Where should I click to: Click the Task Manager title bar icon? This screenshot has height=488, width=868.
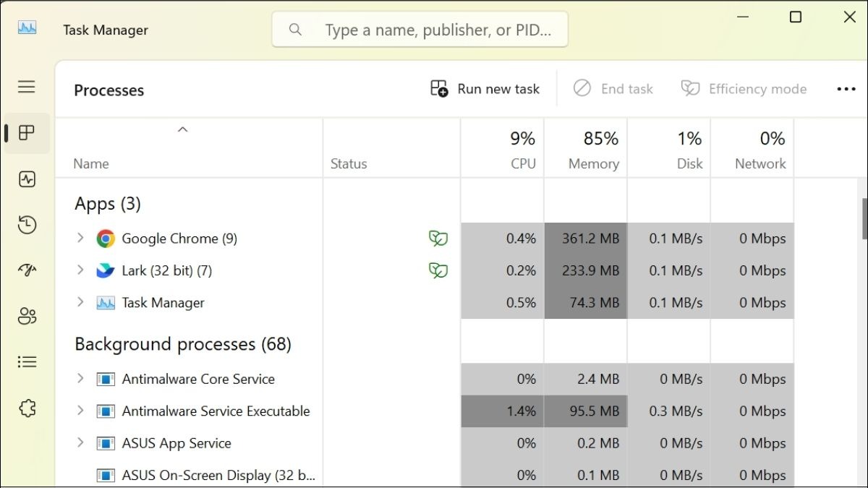(27, 28)
